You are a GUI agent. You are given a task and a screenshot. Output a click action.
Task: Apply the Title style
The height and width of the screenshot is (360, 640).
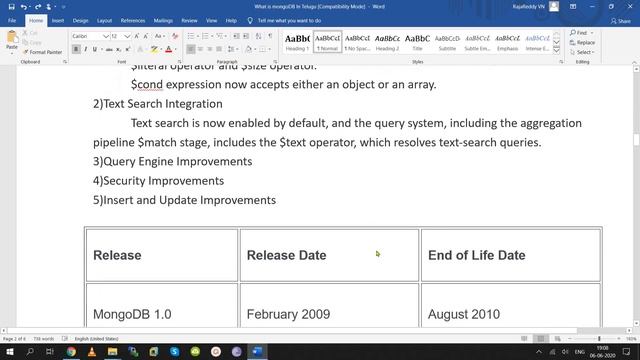click(417, 42)
